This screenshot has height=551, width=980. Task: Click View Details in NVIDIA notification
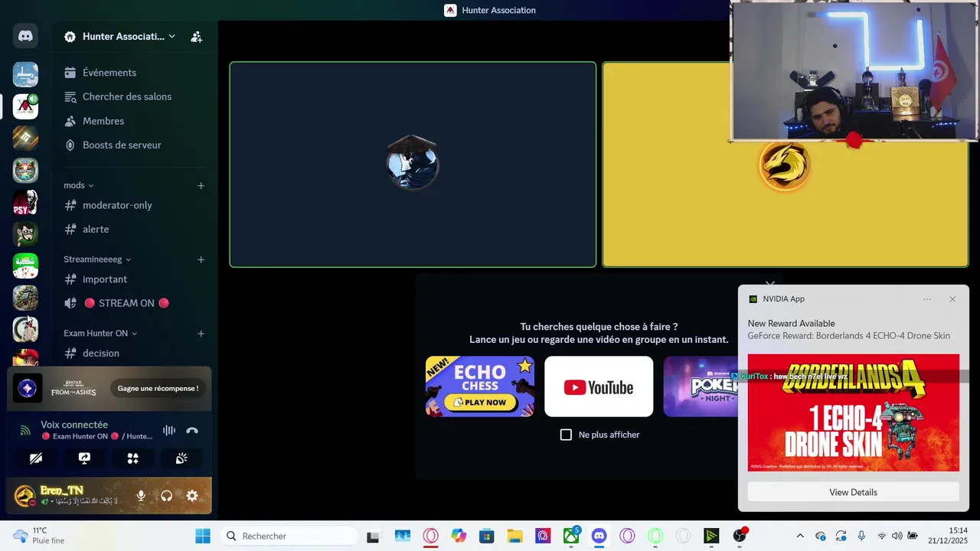click(853, 492)
